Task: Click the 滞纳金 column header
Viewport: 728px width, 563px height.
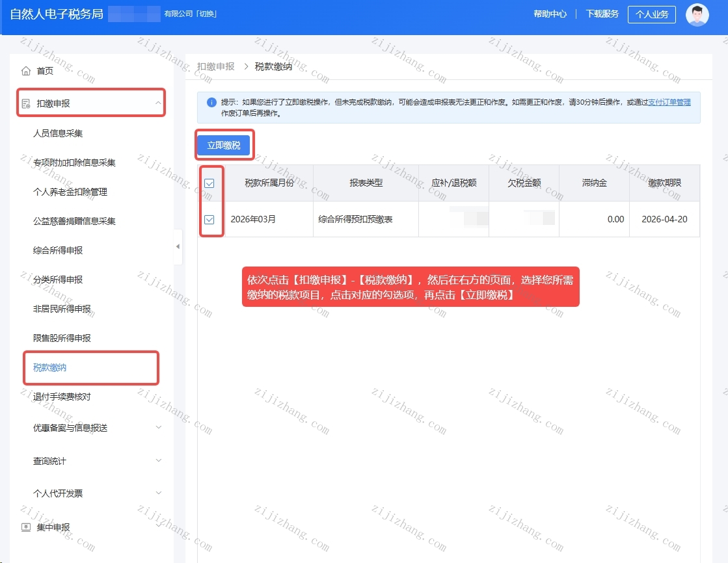Action: pos(594,183)
